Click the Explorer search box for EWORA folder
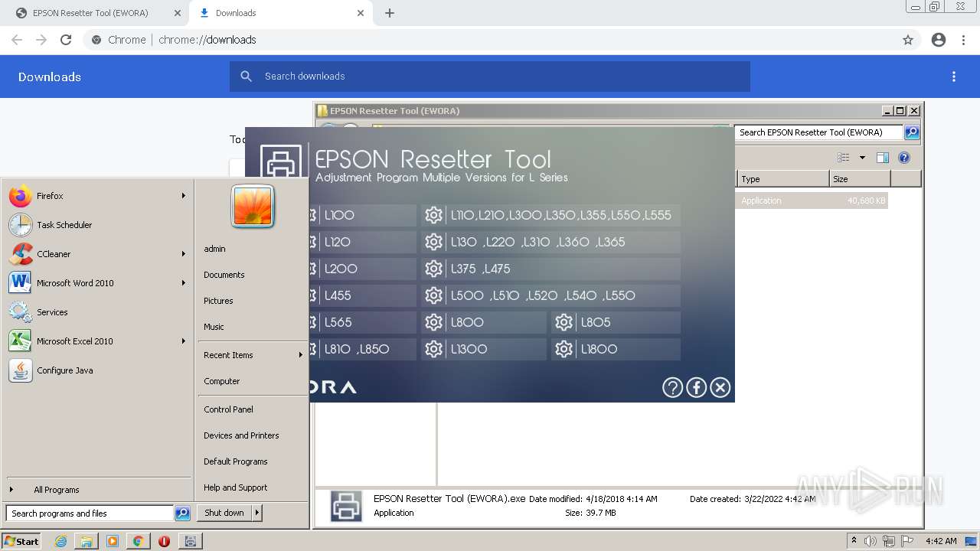980x551 pixels. (x=818, y=132)
